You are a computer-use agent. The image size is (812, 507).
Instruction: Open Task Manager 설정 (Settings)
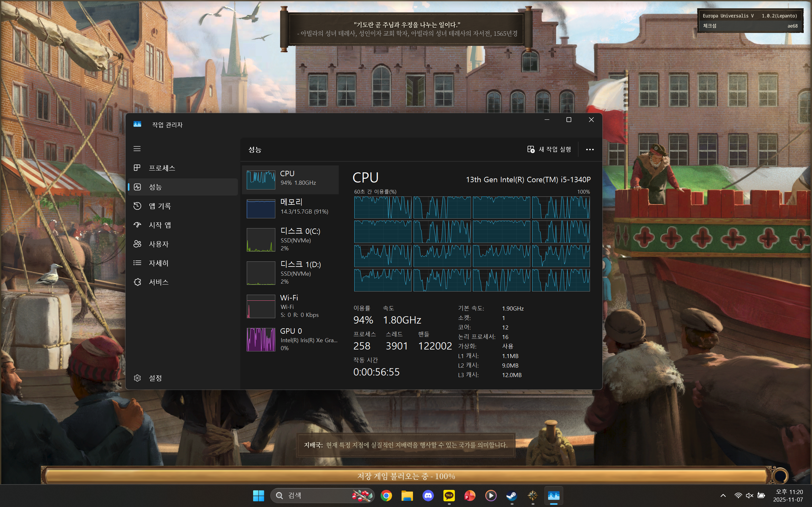click(x=155, y=378)
